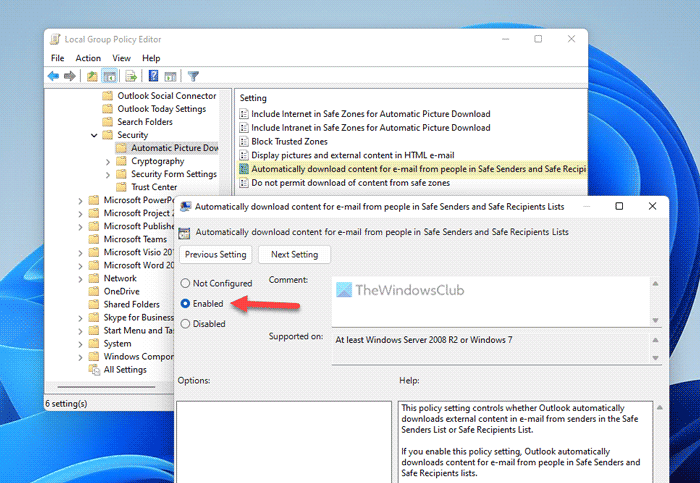The image size is (700, 483).
Task: Select Microsoft Word tree item
Action: pyautogui.click(x=138, y=265)
